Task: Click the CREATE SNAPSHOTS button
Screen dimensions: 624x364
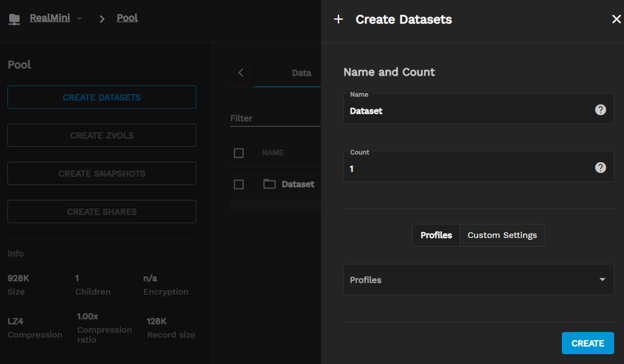Action: pos(102,173)
